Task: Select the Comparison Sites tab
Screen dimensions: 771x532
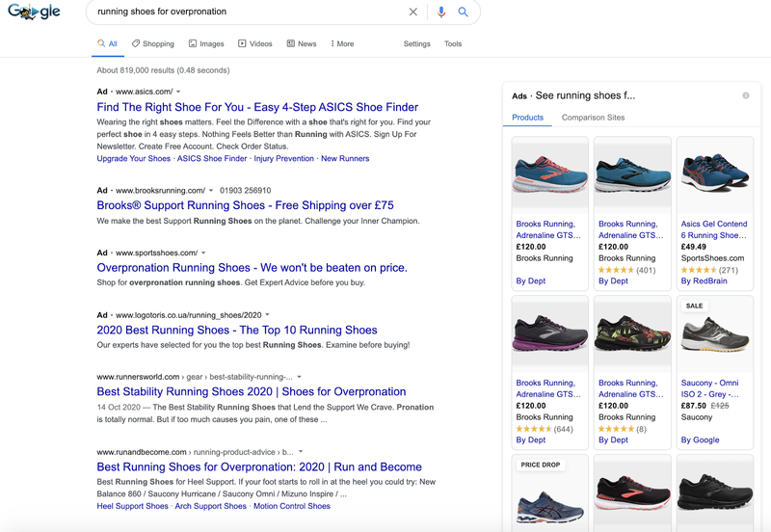Action: (x=593, y=118)
